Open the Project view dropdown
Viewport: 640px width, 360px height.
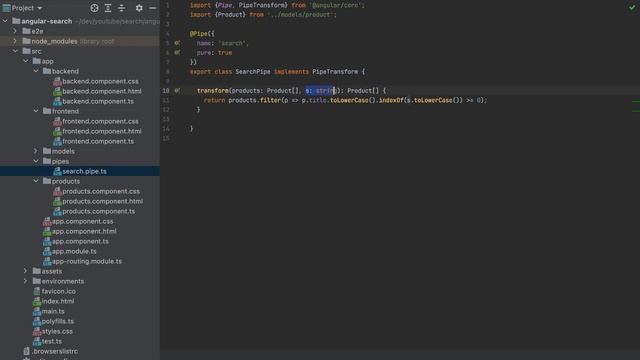point(22,8)
